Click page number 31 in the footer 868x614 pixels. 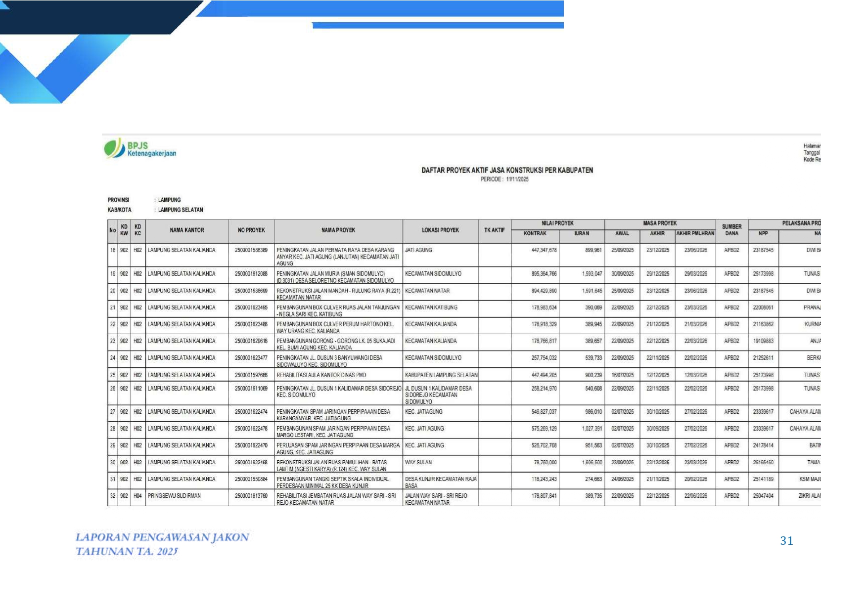[x=786, y=541]
